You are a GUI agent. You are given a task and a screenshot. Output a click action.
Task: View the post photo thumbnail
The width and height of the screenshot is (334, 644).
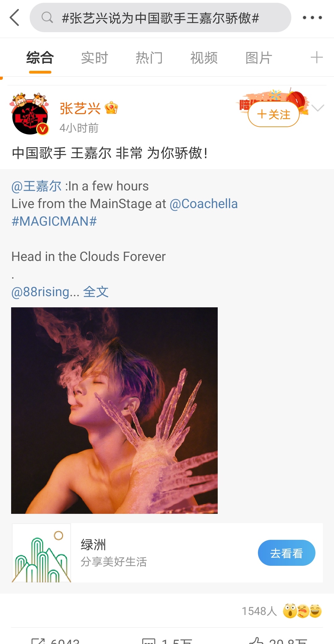[114, 411]
